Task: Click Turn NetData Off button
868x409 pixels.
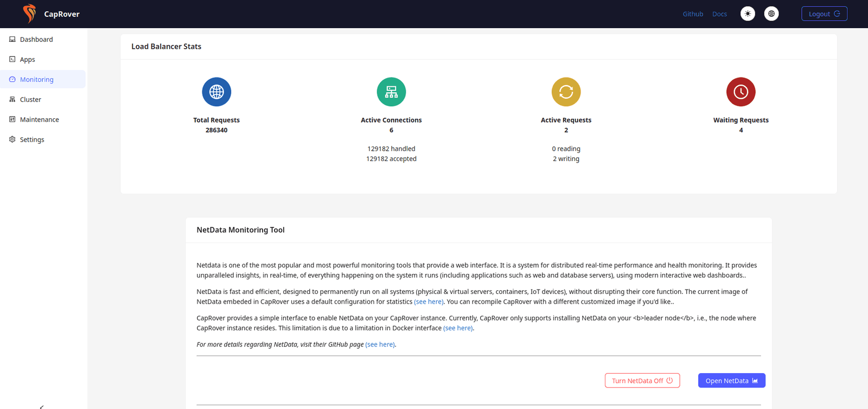Action: pyautogui.click(x=642, y=381)
